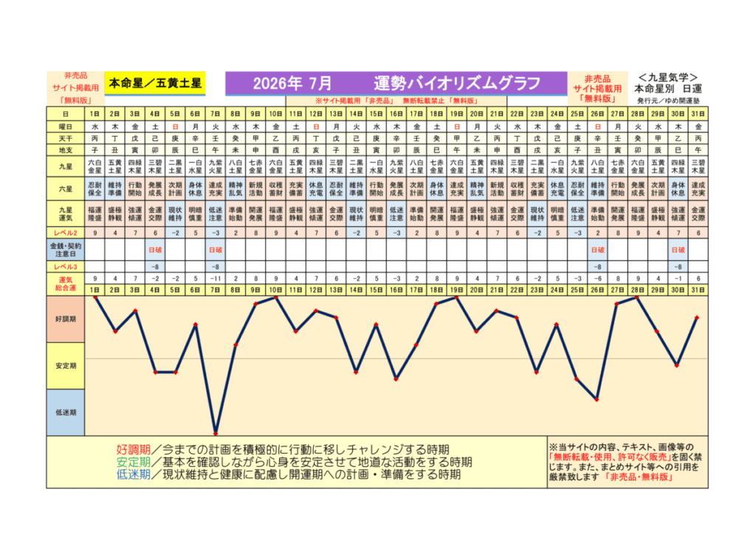This screenshot has width=756, height=535.
Task: Click the lowest graph point on 7日
Action: click(x=216, y=433)
